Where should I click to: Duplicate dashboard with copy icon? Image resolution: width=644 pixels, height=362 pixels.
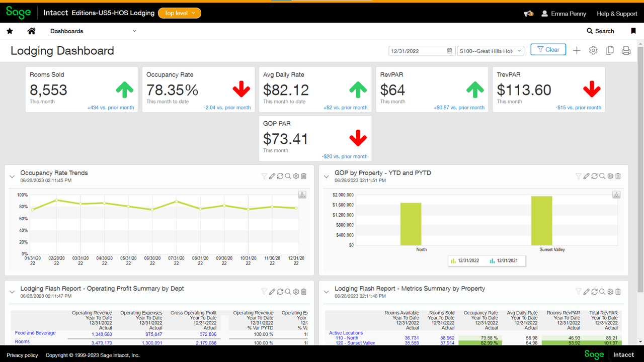pyautogui.click(x=610, y=50)
